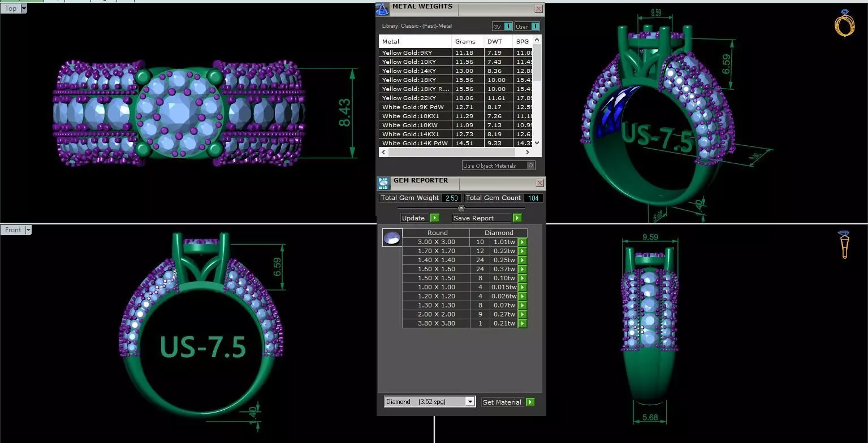
Task: Click the metal table scroll-down arrow
Action: tap(537, 144)
